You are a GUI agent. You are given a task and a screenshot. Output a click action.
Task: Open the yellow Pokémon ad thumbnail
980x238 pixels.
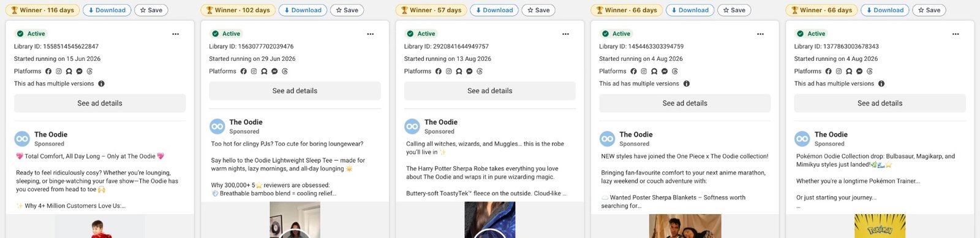pos(880,226)
